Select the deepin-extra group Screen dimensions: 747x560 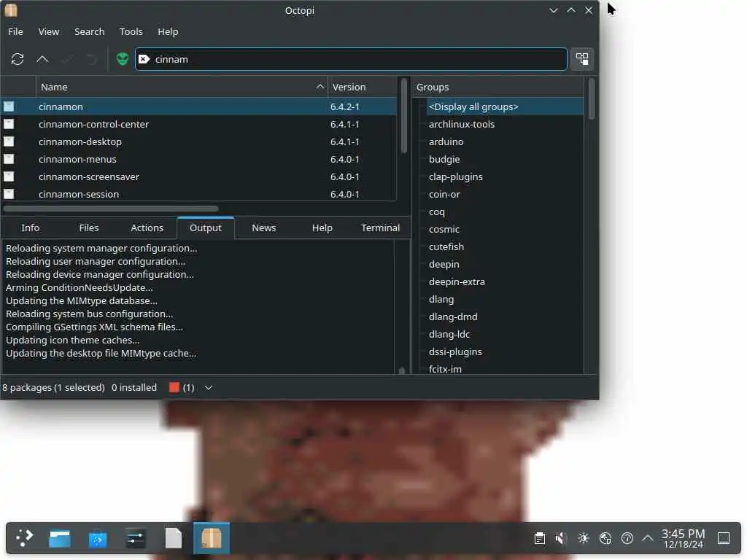(x=457, y=281)
